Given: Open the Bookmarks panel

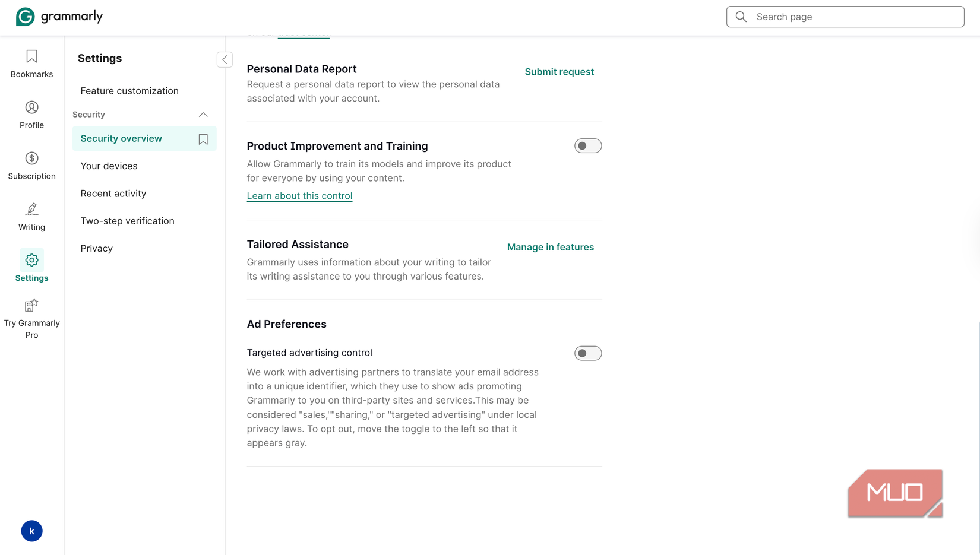Looking at the screenshot, I should click(x=31, y=64).
